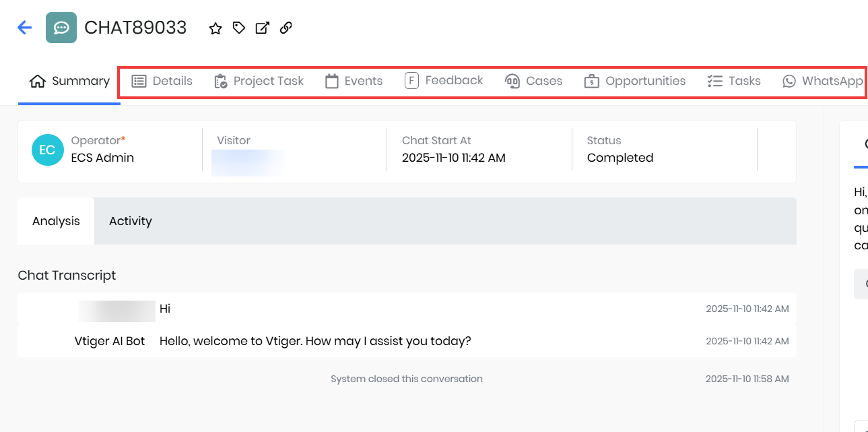The width and height of the screenshot is (868, 432).
Task: Open the WhatsApp tab
Action: click(823, 82)
